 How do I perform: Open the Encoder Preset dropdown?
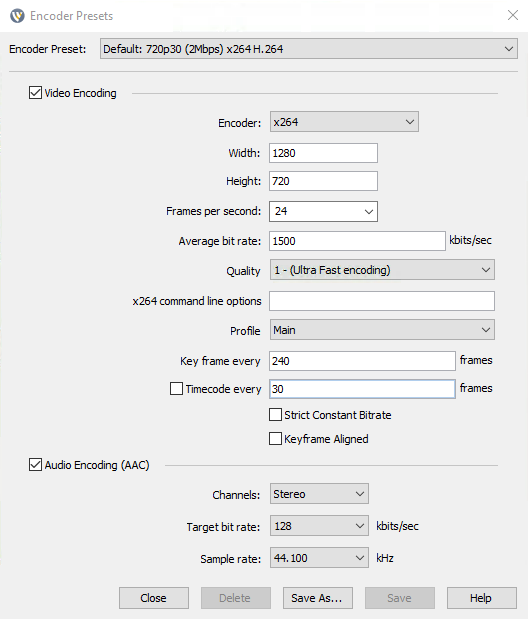coord(309,49)
